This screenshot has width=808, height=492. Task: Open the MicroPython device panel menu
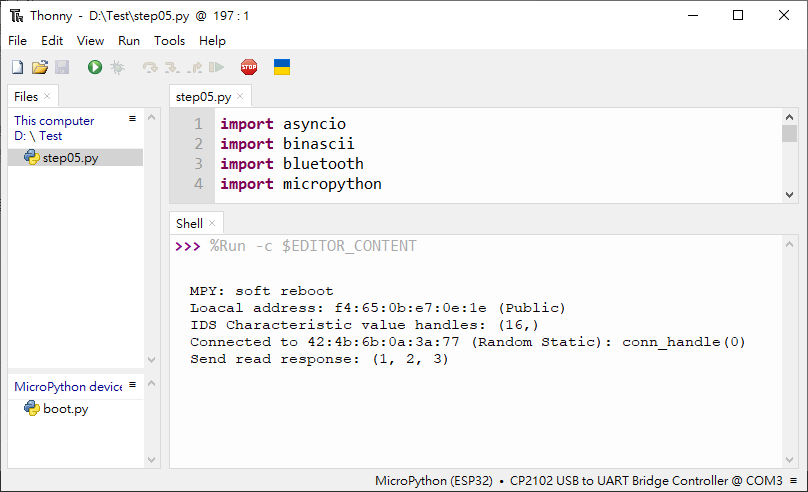pos(132,384)
